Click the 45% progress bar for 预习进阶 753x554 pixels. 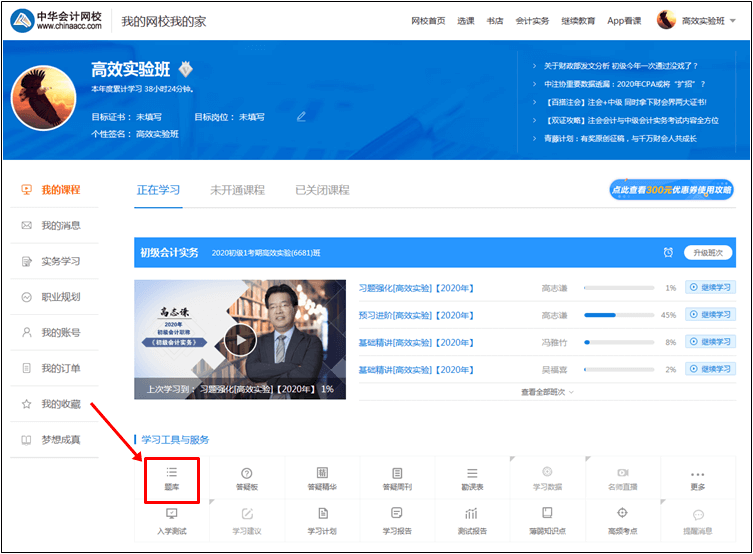tap(619, 315)
